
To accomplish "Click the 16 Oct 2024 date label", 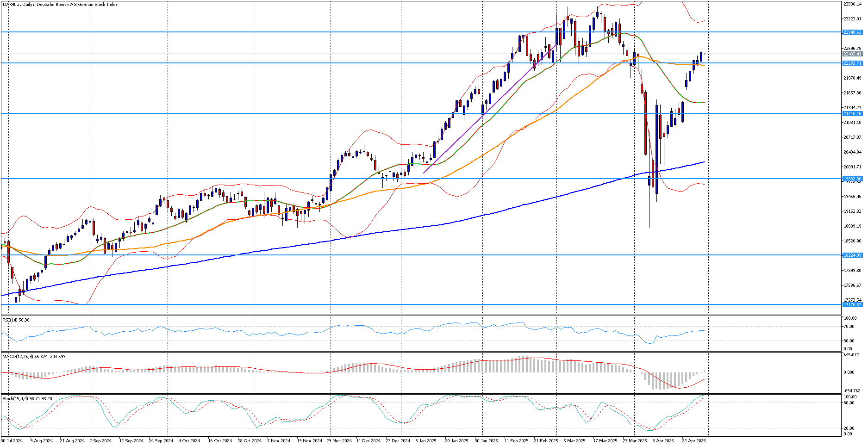I will 219,441.
